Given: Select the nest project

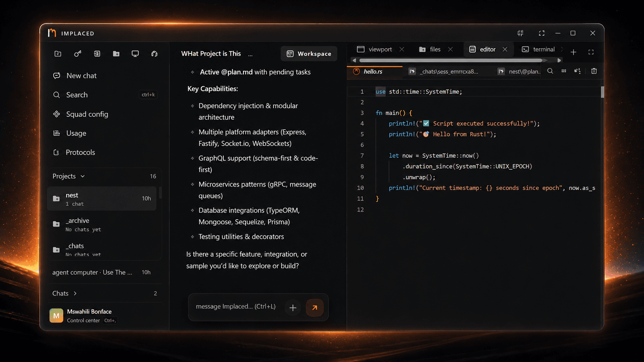Looking at the screenshot, I should pos(102,199).
